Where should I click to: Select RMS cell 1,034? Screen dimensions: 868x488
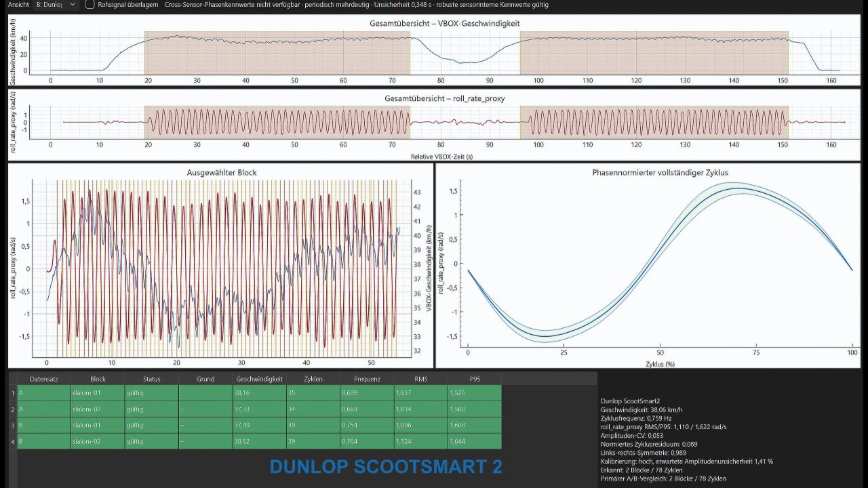[x=421, y=409]
